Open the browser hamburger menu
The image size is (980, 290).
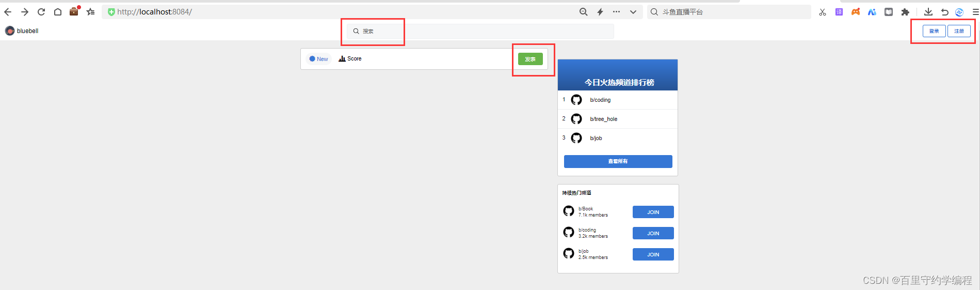tap(975, 12)
